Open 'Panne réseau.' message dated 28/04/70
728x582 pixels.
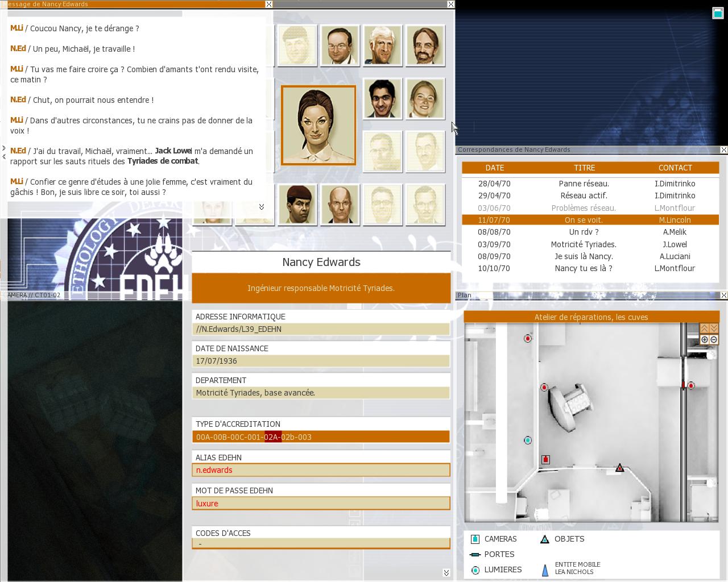coord(584,184)
